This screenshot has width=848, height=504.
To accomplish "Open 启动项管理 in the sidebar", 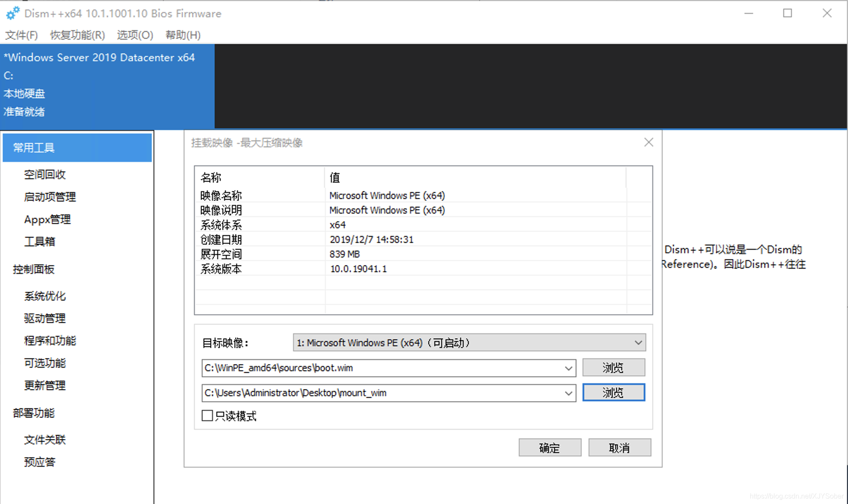I will (50, 197).
